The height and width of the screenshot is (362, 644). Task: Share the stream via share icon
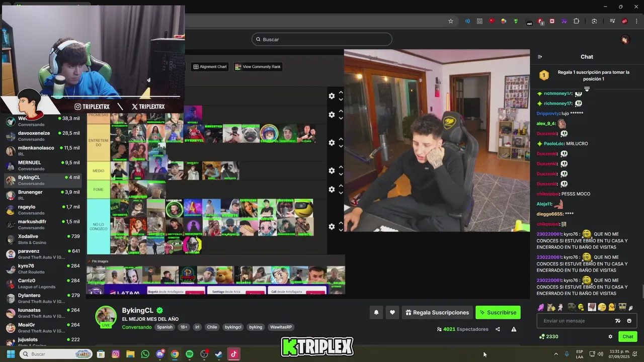(x=498, y=329)
